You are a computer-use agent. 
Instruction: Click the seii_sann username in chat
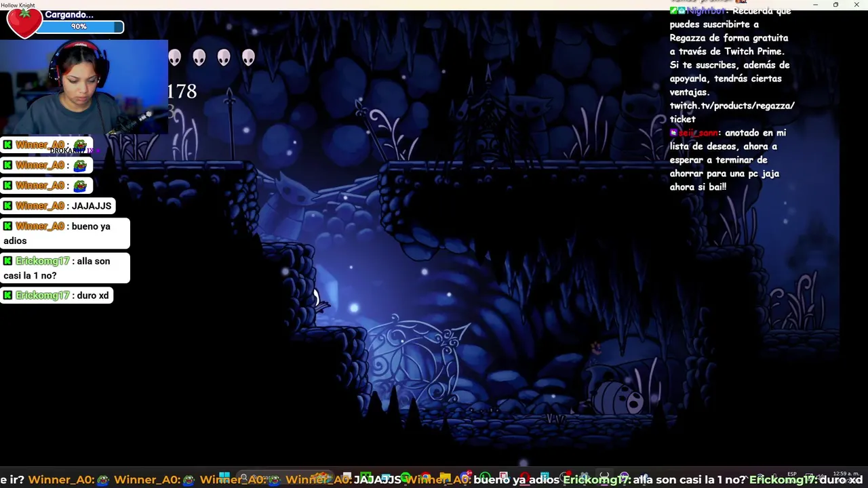pos(698,133)
